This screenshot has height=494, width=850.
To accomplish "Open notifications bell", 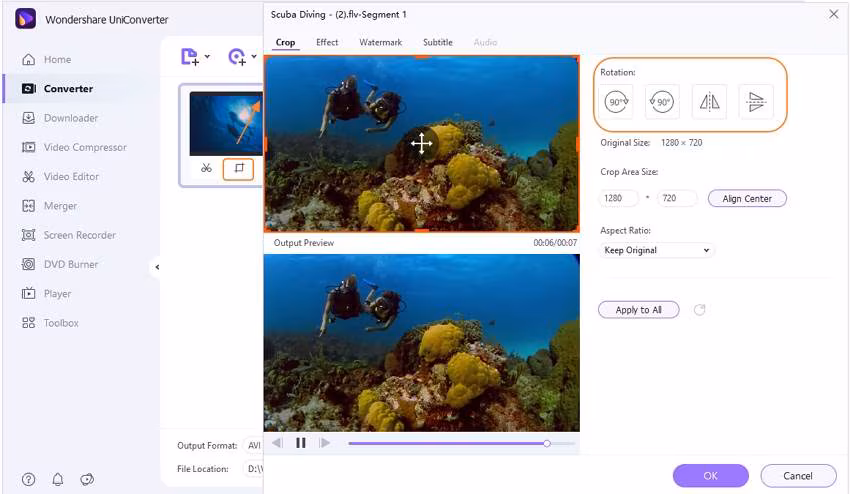I will coord(57,479).
